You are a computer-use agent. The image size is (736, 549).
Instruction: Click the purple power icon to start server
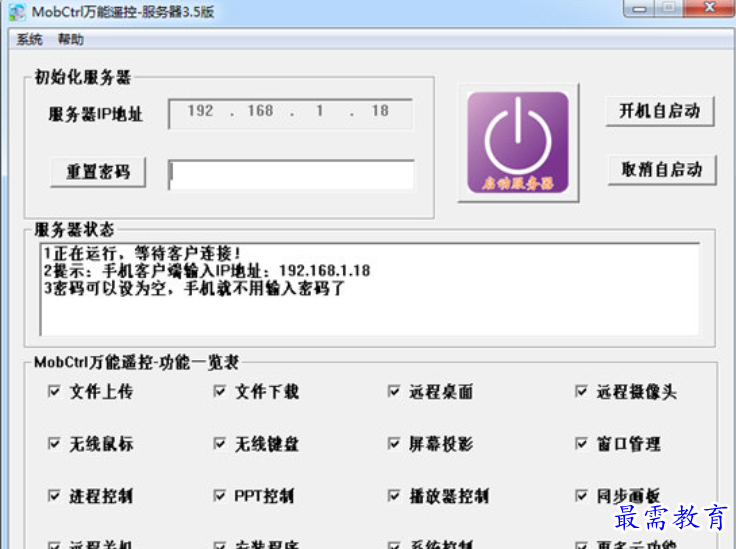518,143
